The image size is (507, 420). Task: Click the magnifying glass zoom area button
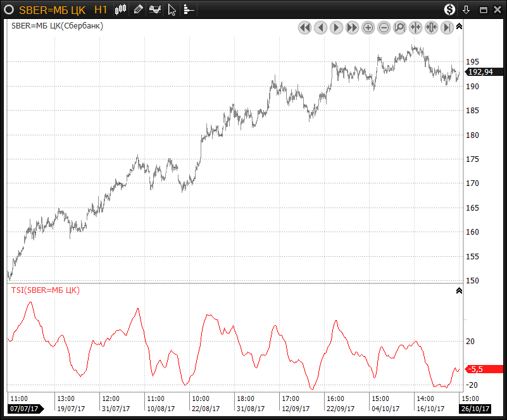click(x=399, y=27)
